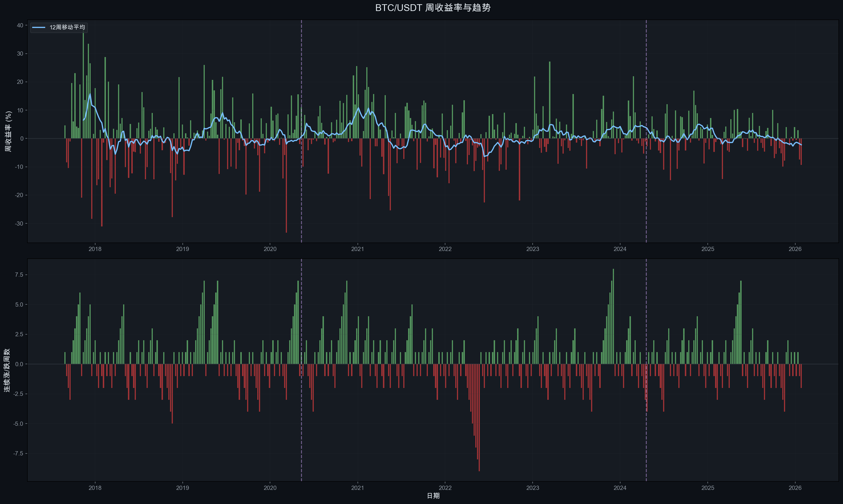Click the 7.5 tick on lower y-axis
The height and width of the screenshot is (504, 843).
19,275
